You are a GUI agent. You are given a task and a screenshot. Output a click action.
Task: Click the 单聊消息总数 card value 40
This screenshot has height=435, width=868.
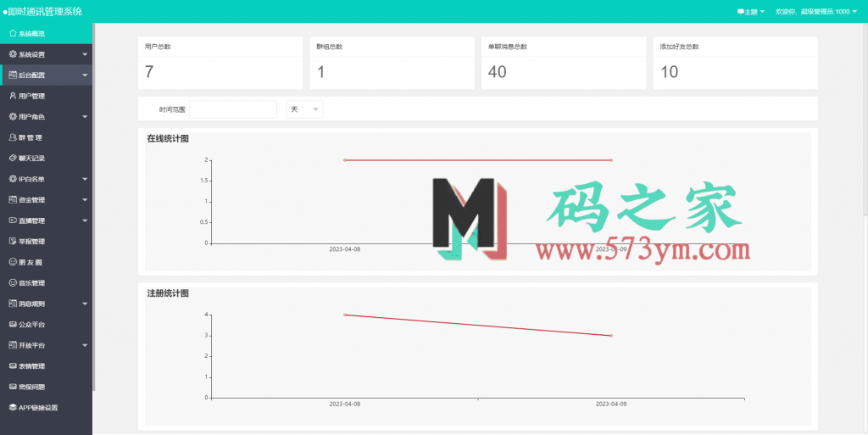pyautogui.click(x=497, y=72)
